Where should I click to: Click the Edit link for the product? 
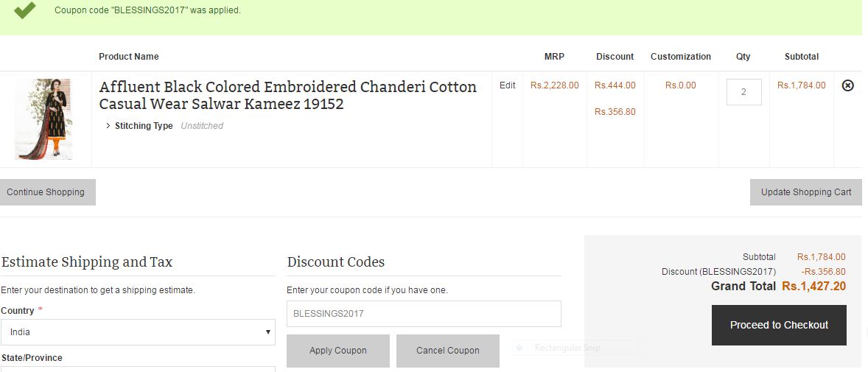pyautogui.click(x=507, y=85)
